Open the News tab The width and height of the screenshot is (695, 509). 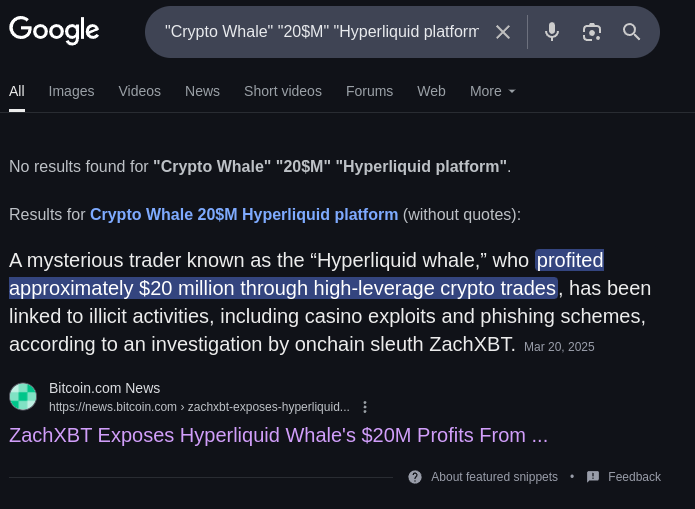pyautogui.click(x=202, y=91)
